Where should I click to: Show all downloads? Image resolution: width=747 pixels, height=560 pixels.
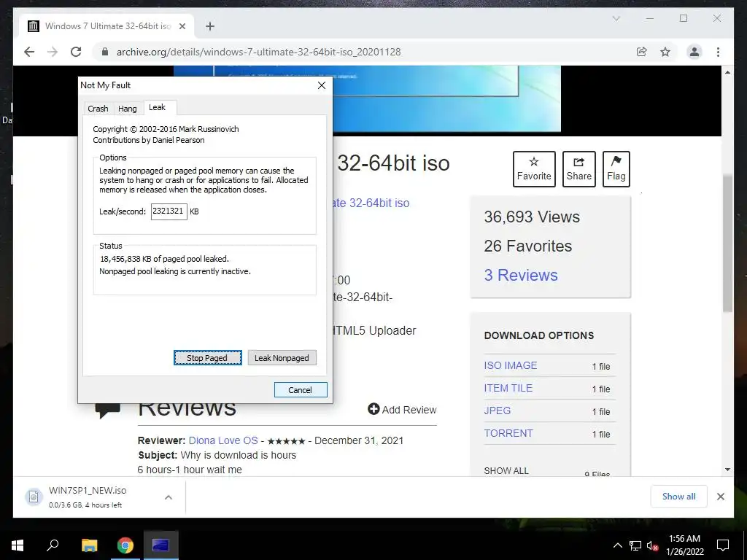(x=678, y=497)
